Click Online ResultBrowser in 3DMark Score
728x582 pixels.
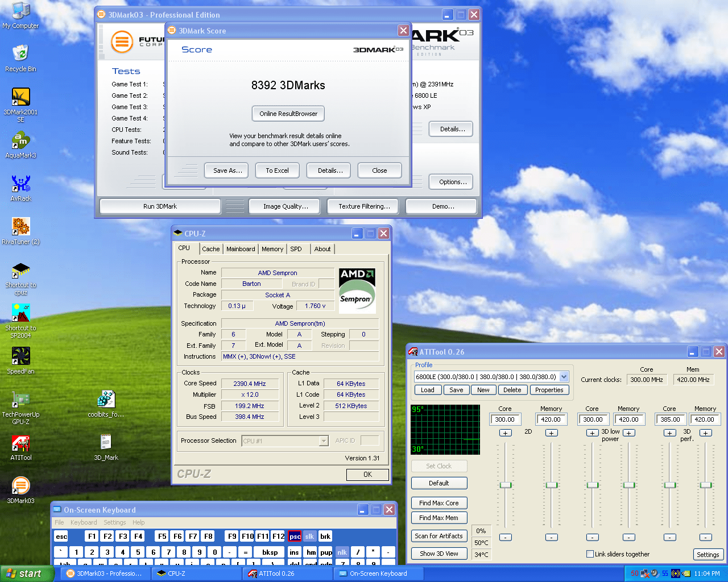288,114
